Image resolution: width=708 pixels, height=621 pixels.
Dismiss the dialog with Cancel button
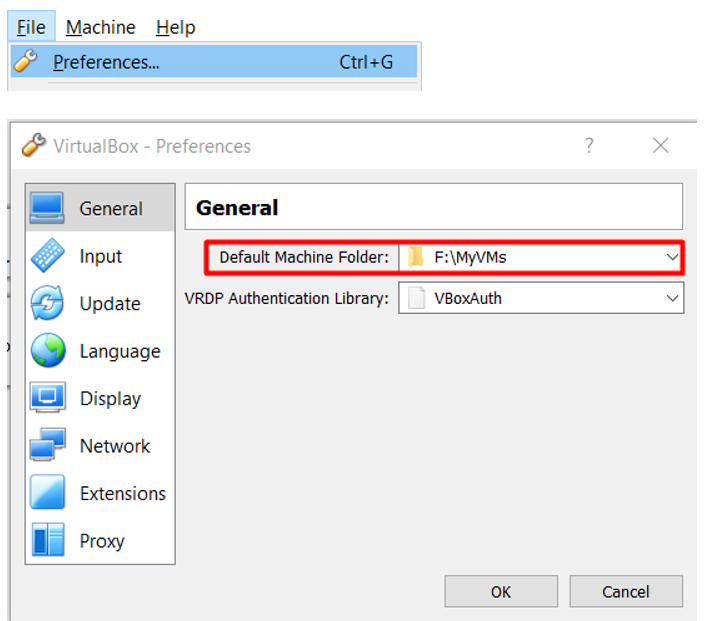click(626, 591)
